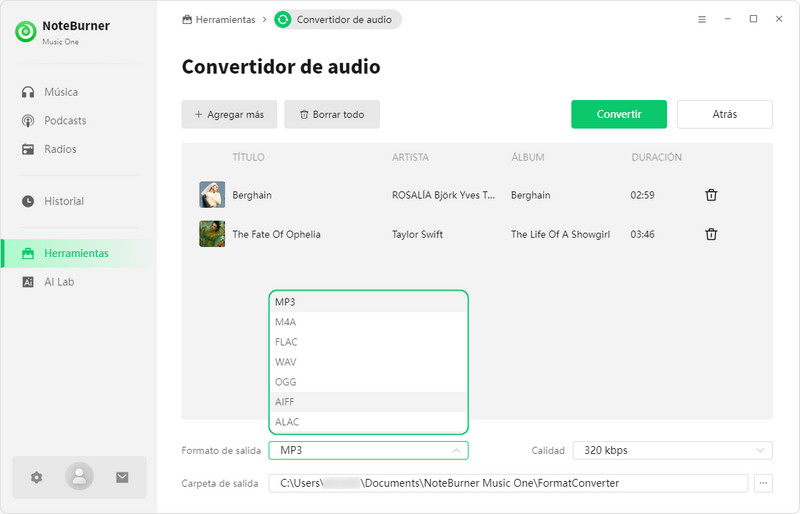The width and height of the screenshot is (800, 514).
Task: Remove The Fate Of Ophelia with trash icon
Action: coord(711,234)
